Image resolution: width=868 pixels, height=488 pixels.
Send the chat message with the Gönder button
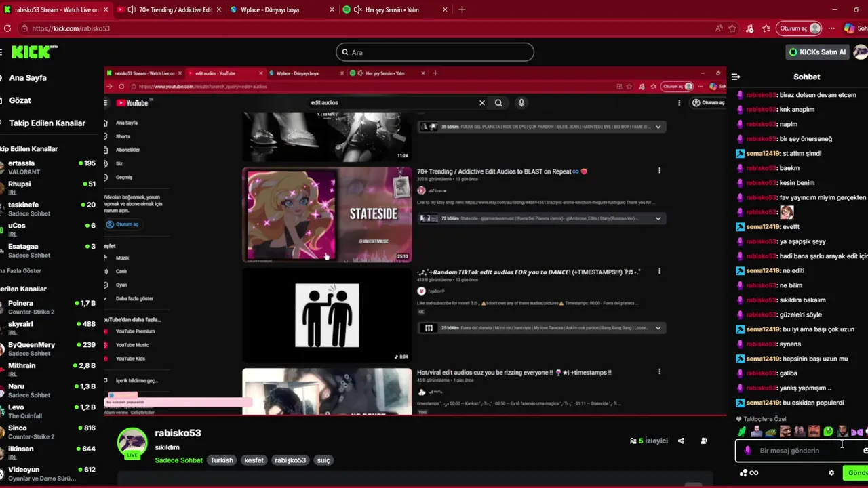pyautogui.click(x=855, y=473)
